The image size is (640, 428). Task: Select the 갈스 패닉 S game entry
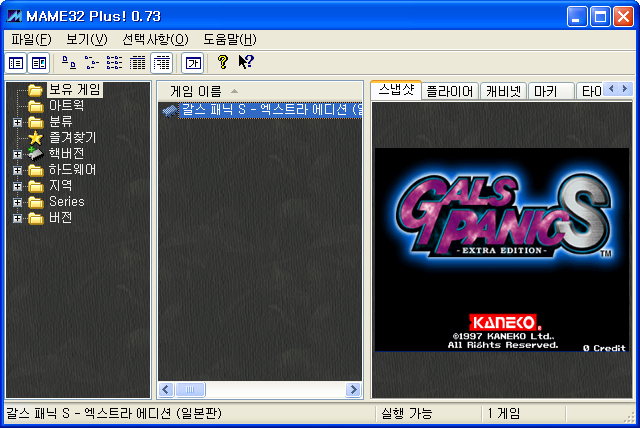point(271,110)
